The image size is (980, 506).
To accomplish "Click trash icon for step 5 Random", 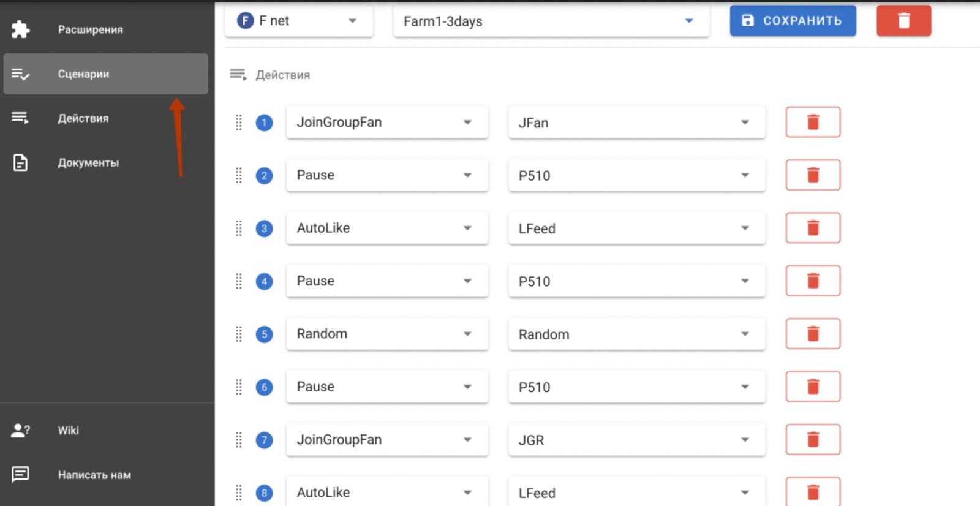I will coord(813,334).
